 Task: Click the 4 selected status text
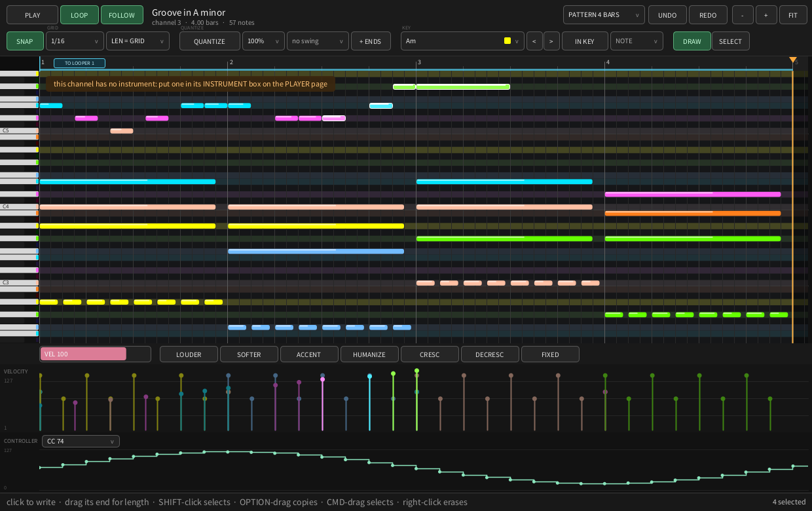pos(788,502)
